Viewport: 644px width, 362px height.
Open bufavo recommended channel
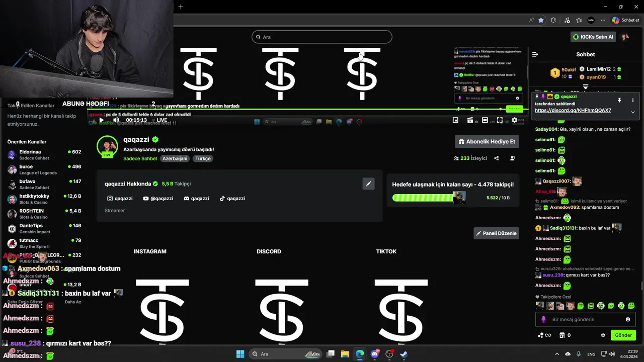(44, 184)
